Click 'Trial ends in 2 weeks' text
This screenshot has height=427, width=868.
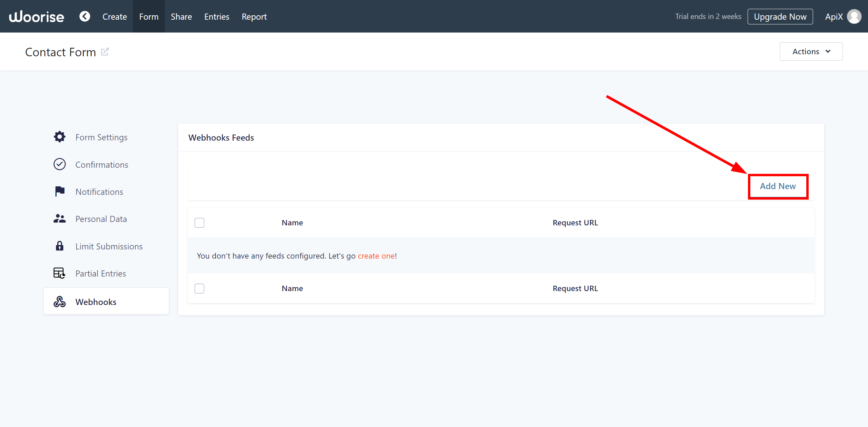(x=708, y=17)
